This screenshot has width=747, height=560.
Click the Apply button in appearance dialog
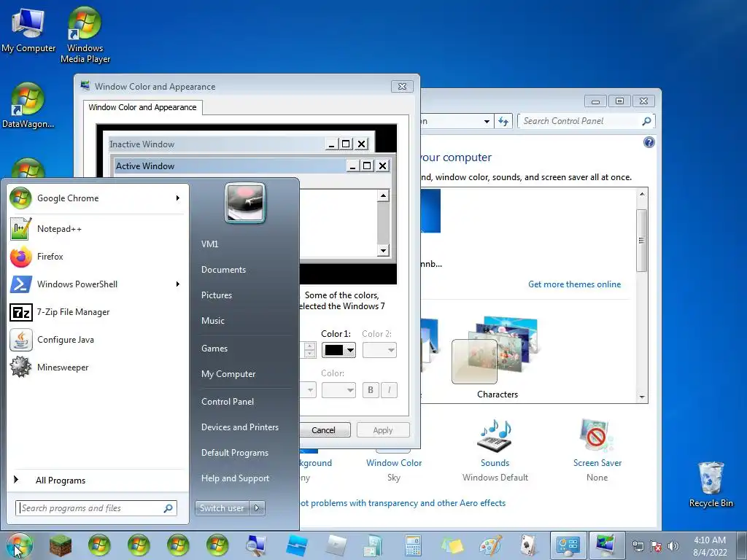(x=383, y=430)
